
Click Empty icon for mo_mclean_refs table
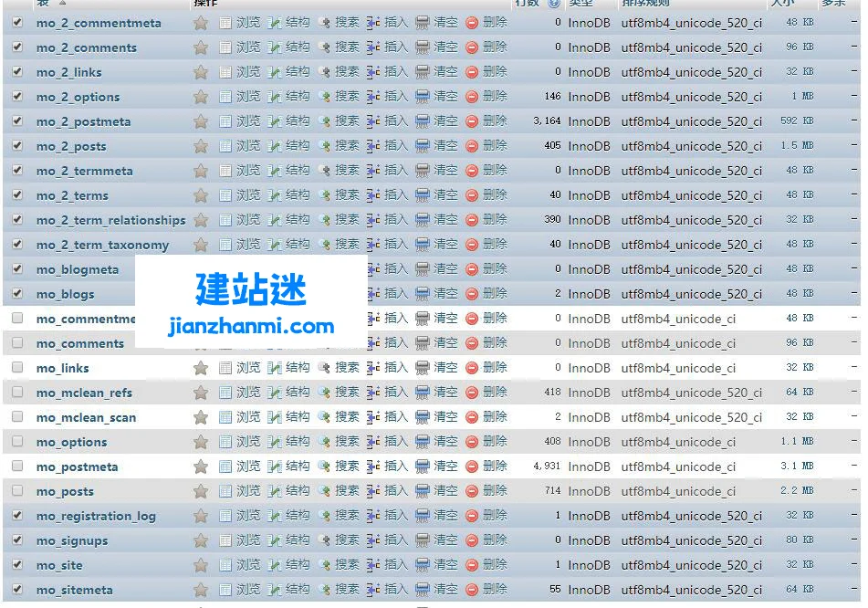pyautogui.click(x=423, y=393)
